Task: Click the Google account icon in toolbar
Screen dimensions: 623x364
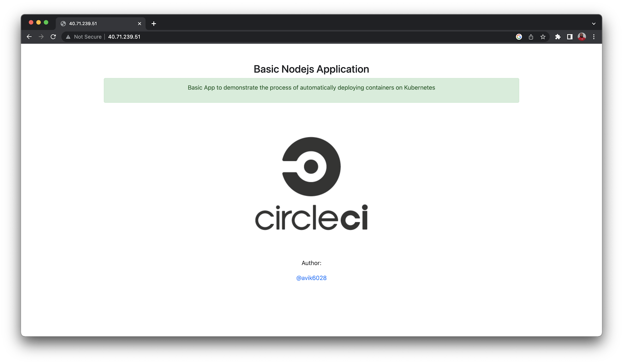Action: (x=519, y=37)
